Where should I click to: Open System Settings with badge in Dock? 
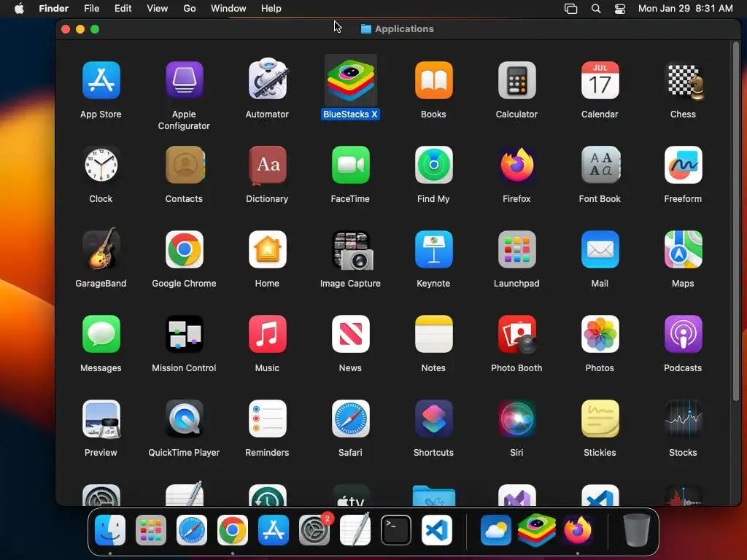tap(315, 529)
